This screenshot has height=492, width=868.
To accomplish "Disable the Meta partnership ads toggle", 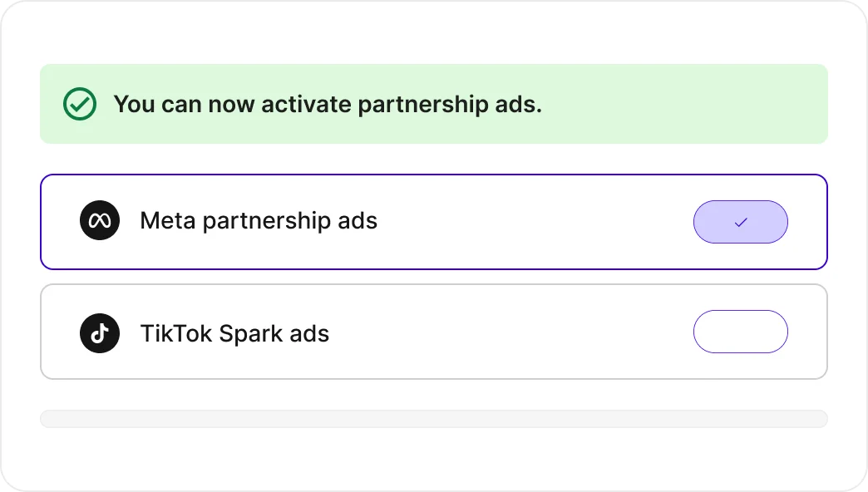I will click(x=741, y=222).
